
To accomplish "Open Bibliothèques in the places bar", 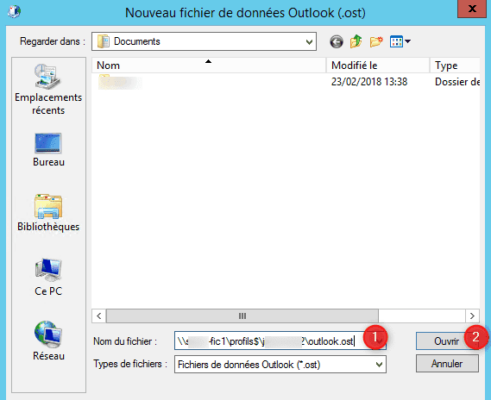I will [x=48, y=213].
